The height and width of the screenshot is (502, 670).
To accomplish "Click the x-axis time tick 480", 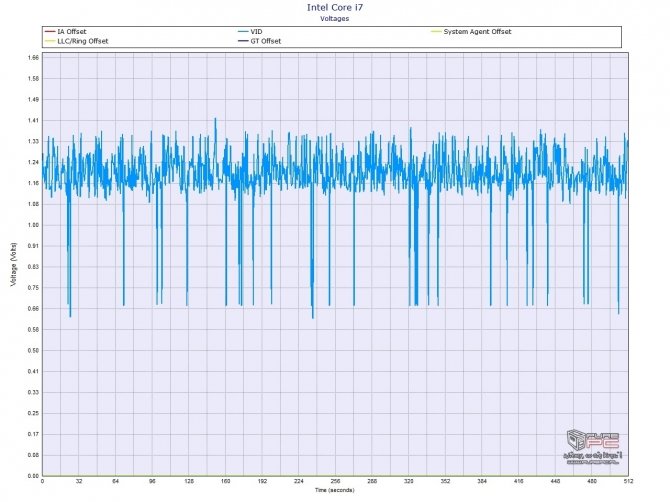I will click(x=592, y=481).
